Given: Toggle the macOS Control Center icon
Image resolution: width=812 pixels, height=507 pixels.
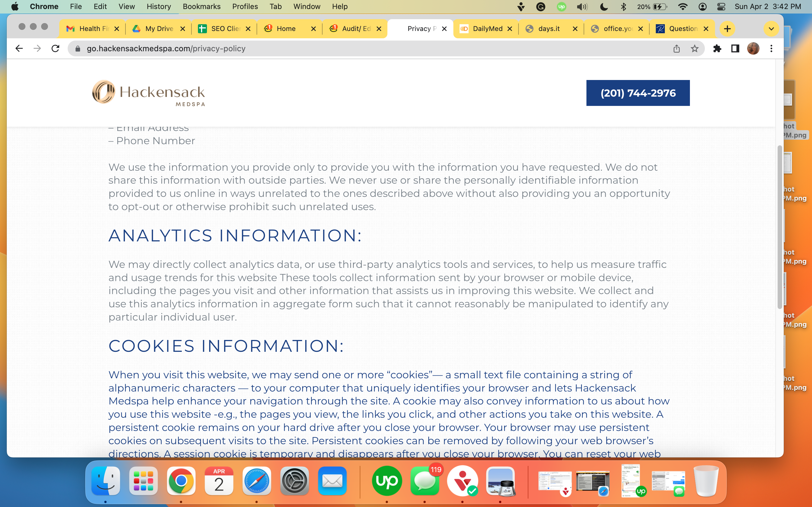Looking at the screenshot, I should (x=721, y=6).
